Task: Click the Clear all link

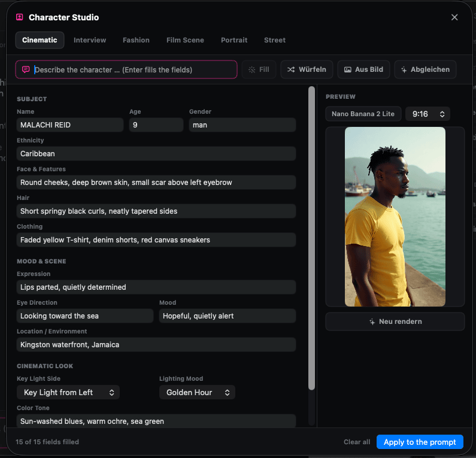Action: point(357,442)
